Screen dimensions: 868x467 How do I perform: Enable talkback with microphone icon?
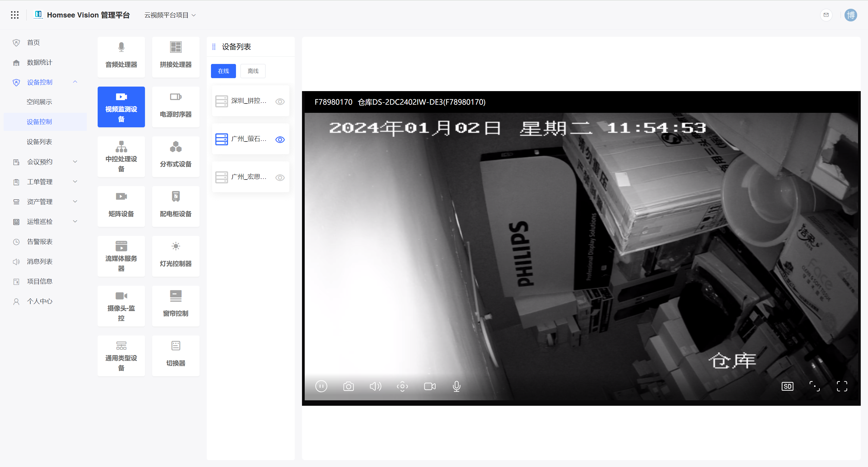pos(457,386)
